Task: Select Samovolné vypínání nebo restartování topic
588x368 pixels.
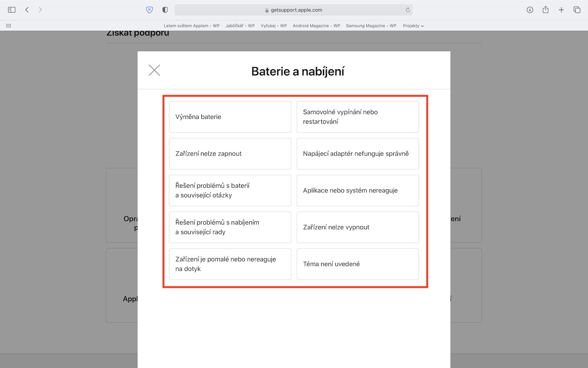Action: [358, 117]
